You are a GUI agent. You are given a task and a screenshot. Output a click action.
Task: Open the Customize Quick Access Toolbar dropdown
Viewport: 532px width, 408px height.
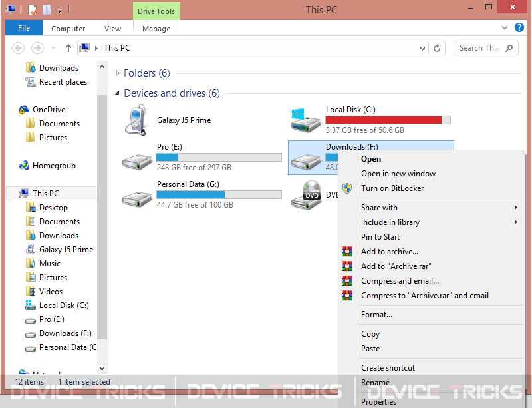pos(59,11)
